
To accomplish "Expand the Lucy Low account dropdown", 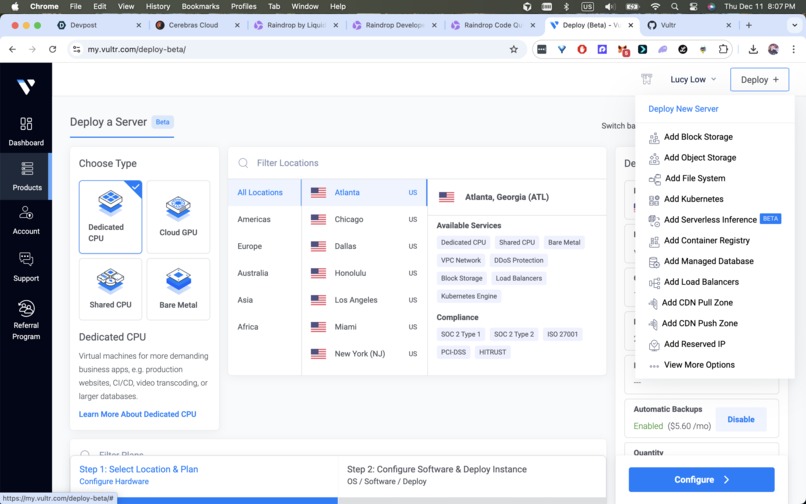I will click(693, 80).
